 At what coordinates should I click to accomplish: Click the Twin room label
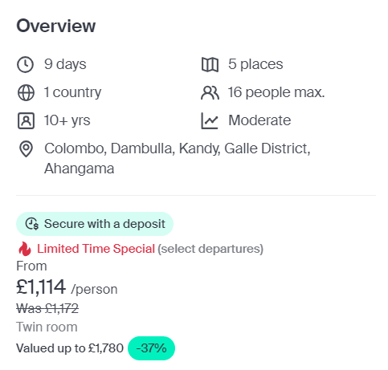(47, 327)
